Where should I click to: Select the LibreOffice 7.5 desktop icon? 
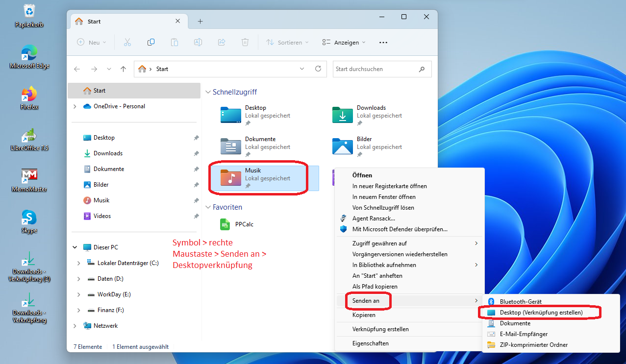point(29,139)
